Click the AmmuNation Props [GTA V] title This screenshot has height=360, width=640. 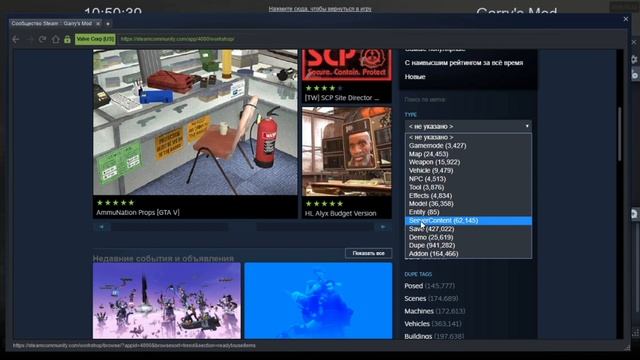coord(138,212)
